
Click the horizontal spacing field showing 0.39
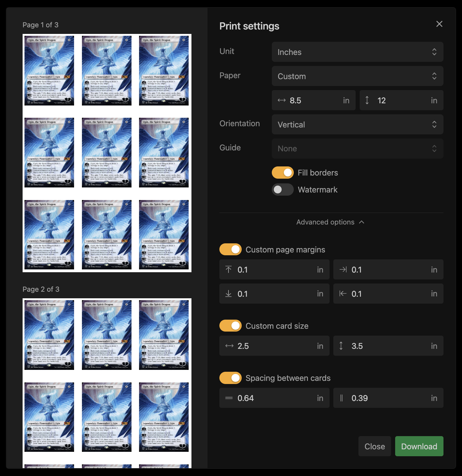[x=388, y=398]
